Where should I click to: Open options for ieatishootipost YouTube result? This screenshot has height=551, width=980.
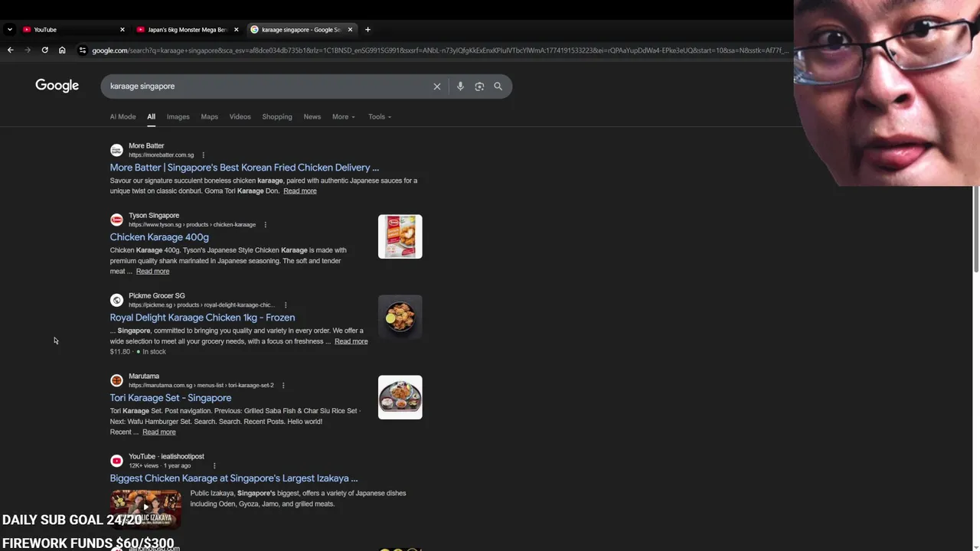(214, 466)
